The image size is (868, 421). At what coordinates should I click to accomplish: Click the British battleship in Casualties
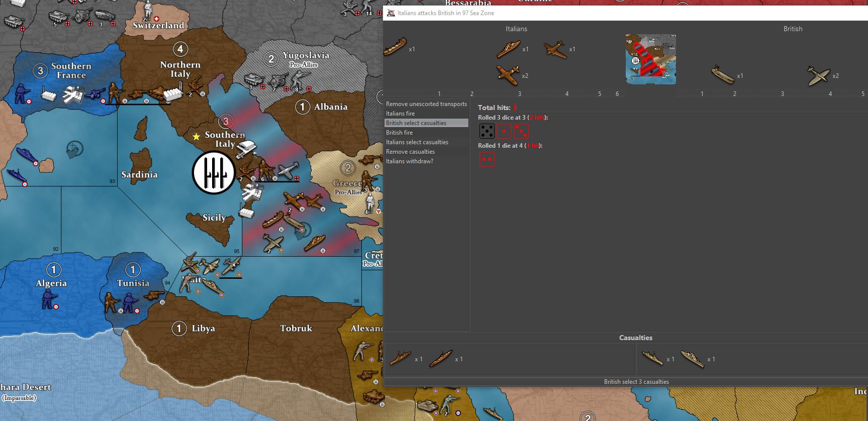(693, 359)
